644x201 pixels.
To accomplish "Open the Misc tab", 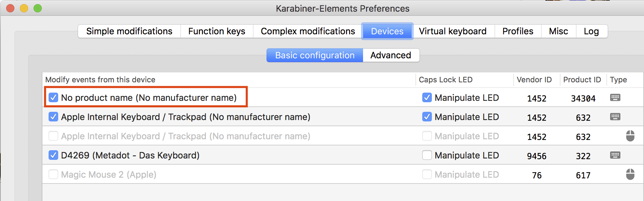I will [x=558, y=31].
